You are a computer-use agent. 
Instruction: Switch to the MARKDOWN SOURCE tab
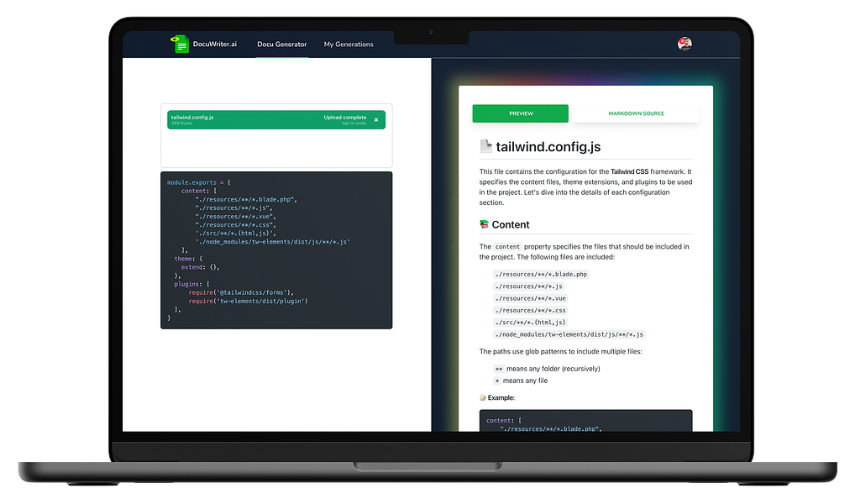pos(636,113)
